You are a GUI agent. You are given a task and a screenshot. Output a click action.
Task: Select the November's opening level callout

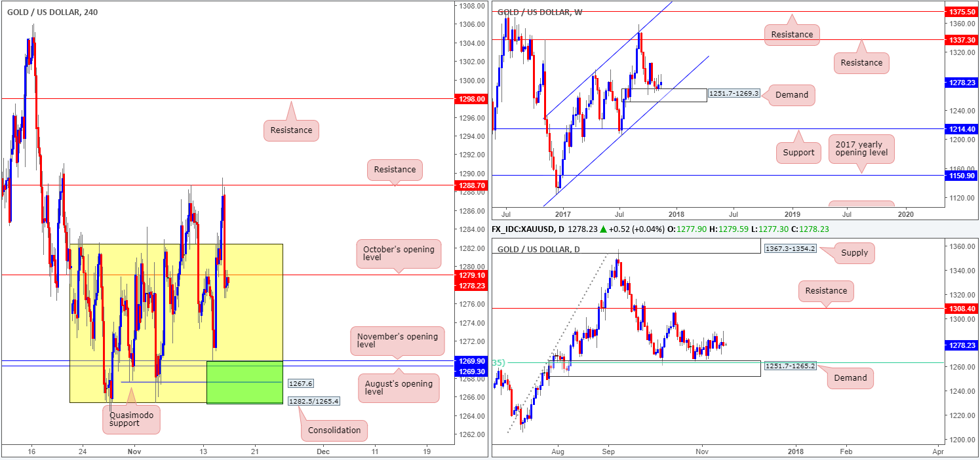[397, 341]
